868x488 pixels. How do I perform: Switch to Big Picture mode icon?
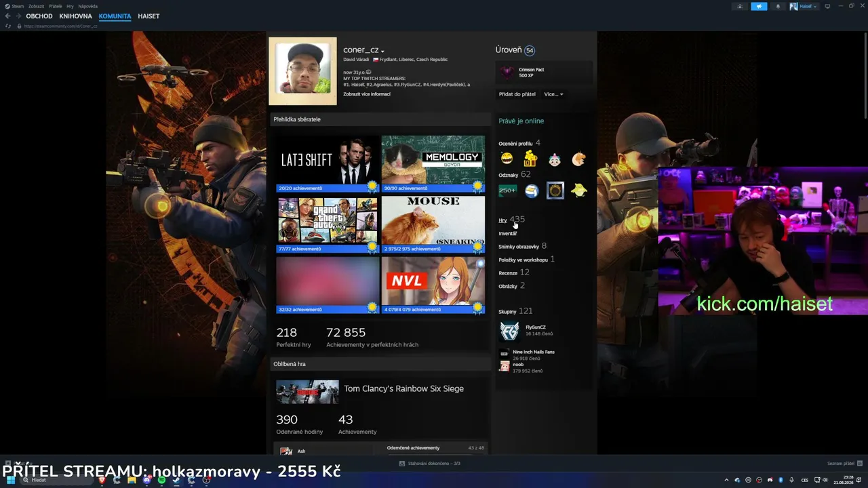point(827,6)
